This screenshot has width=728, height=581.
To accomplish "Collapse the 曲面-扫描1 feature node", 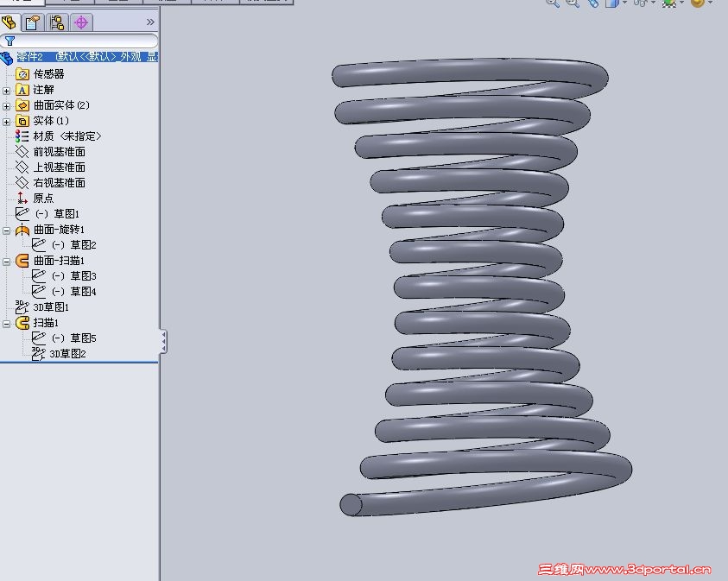I will click(x=6, y=262).
